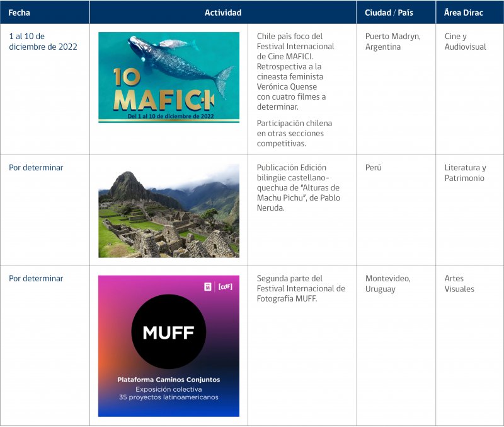
Task: Click the '10 MAFICI' gold title on poster
Action: [x=163, y=90]
